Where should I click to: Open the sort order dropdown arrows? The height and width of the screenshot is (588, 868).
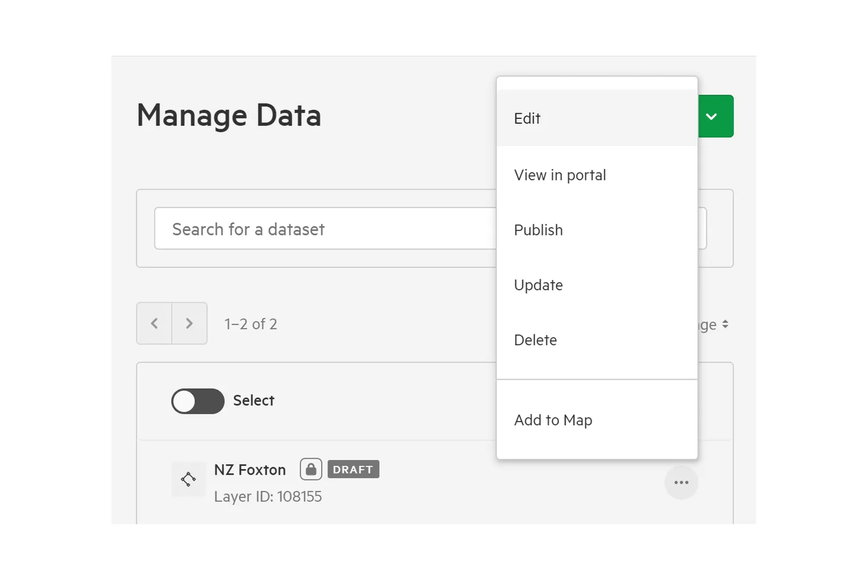(x=725, y=324)
